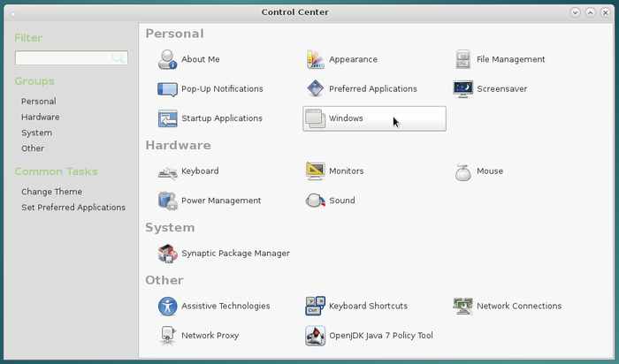Jump to the System group
Viewport: 619px width, 364px height.
click(37, 133)
